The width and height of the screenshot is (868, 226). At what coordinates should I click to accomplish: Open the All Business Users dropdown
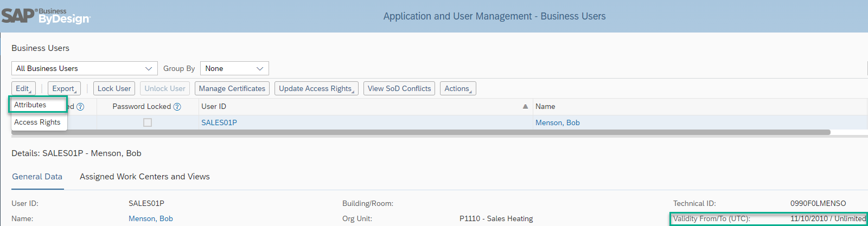(85, 68)
